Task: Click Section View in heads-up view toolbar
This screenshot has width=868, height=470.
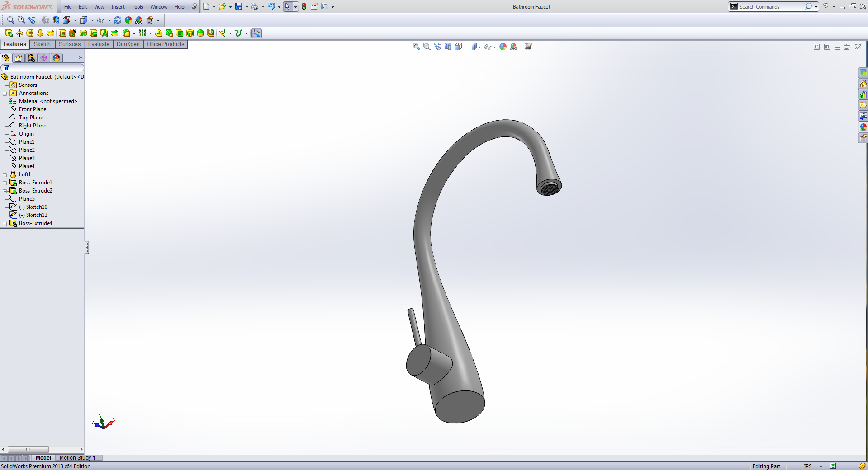Action: tap(448, 47)
